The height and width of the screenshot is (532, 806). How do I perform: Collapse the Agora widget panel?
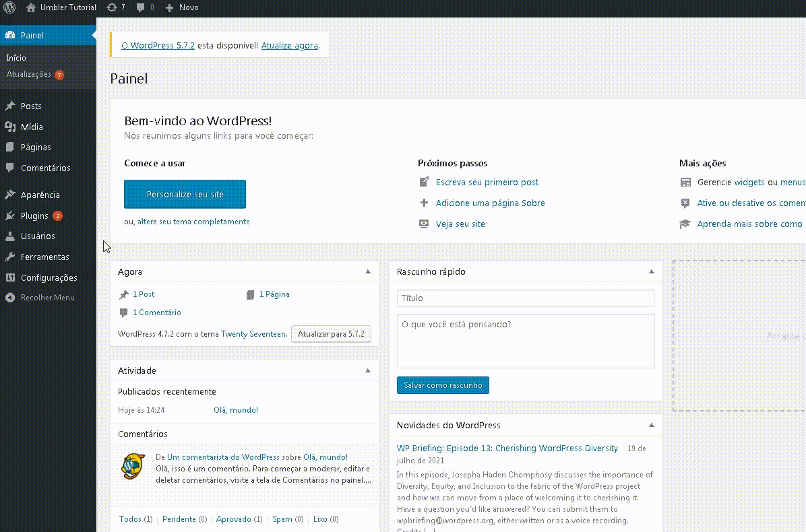(x=367, y=271)
